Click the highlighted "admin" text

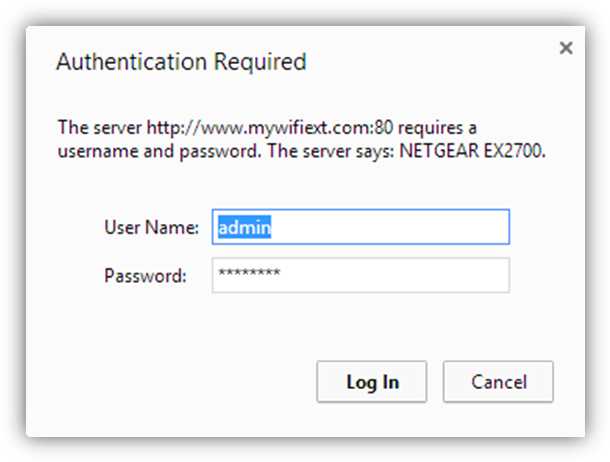point(246,227)
